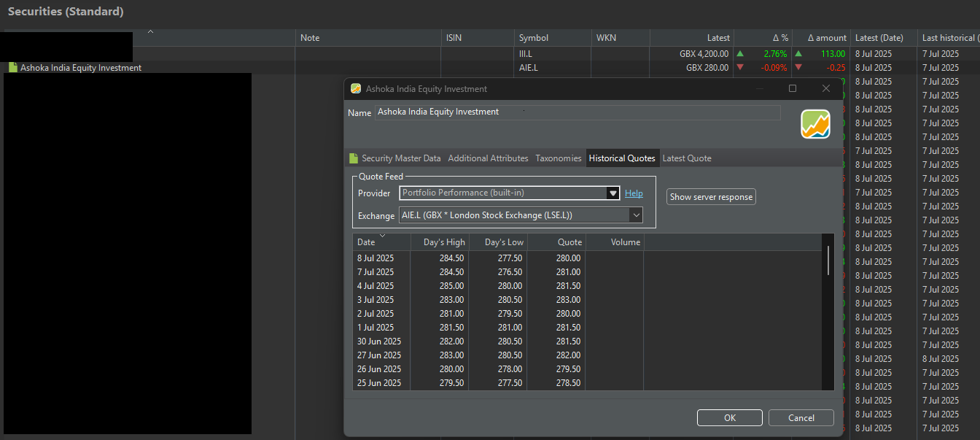Click the III.L symbol cell
This screenshot has height=440, width=980.
click(527, 54)
